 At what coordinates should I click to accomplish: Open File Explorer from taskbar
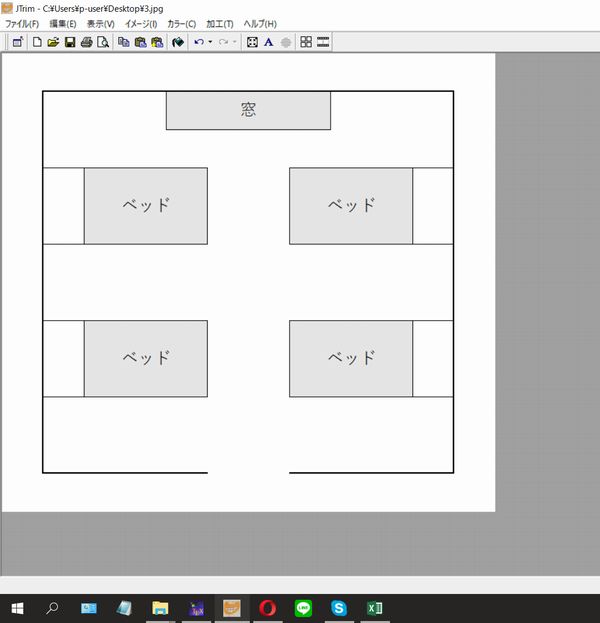coord(160,608)
